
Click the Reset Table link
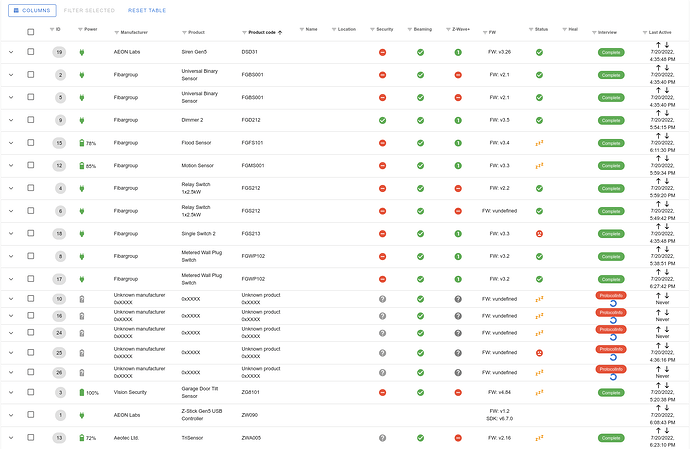pos(147,10)
